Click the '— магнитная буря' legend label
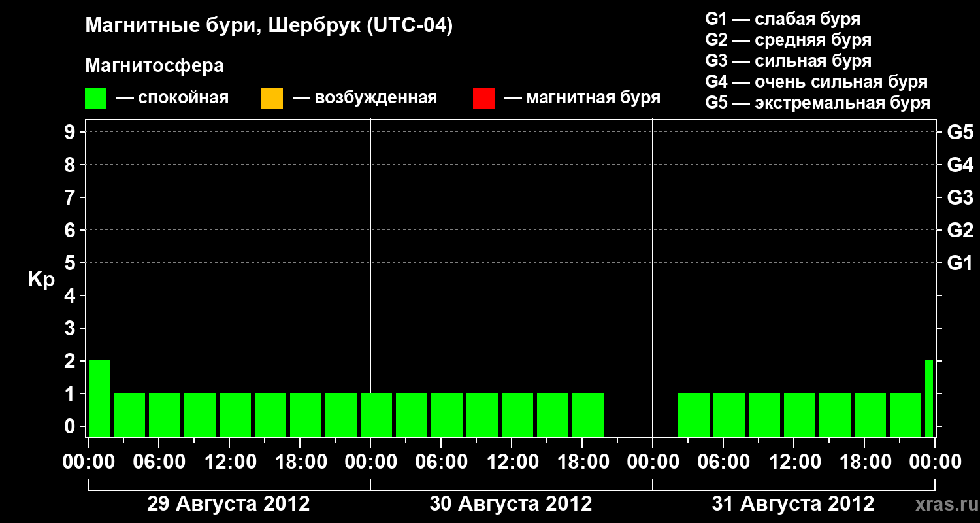980x523 pixels. tap(582, 98)
